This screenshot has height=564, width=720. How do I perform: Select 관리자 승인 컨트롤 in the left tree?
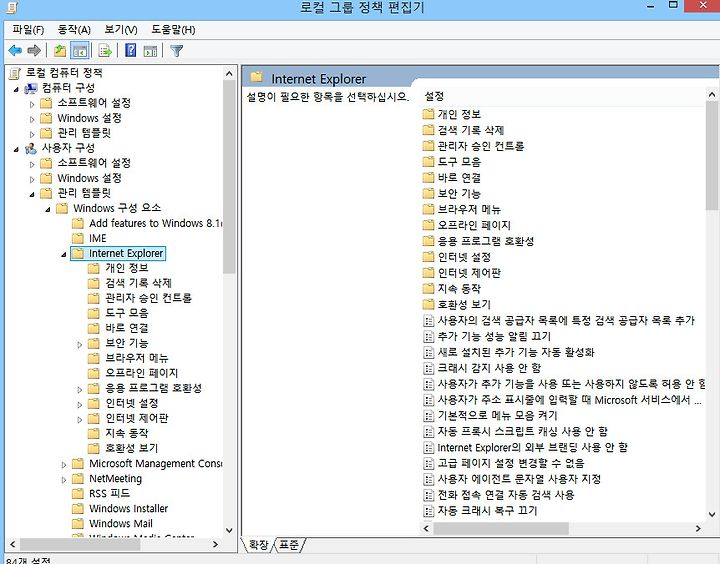pos(148,298)
